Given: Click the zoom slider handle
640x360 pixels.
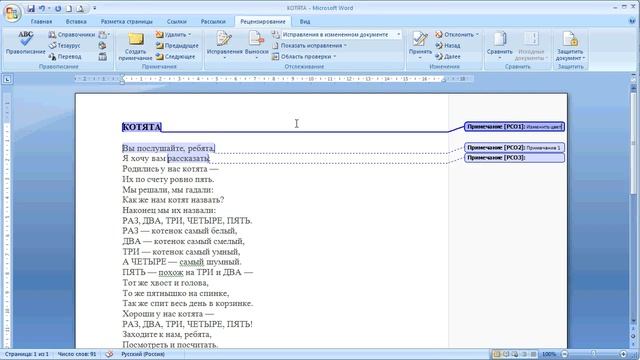Looking at the screenshot, I should click(594, 354).
